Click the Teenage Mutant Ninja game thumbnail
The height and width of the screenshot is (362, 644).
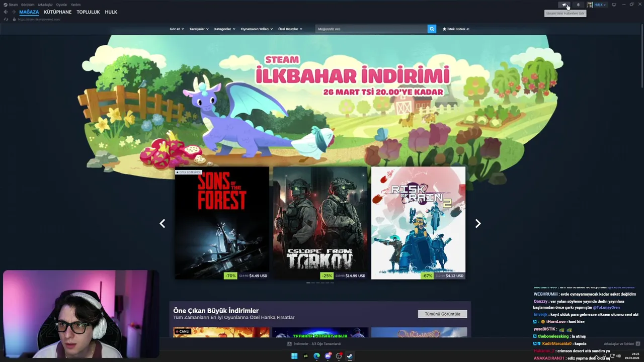point(320,332)
